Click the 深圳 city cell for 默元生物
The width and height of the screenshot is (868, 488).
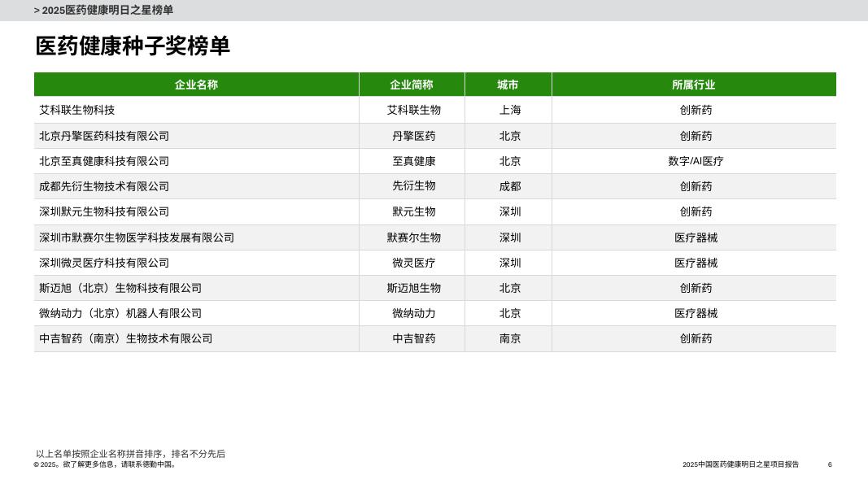pos(509,211)
